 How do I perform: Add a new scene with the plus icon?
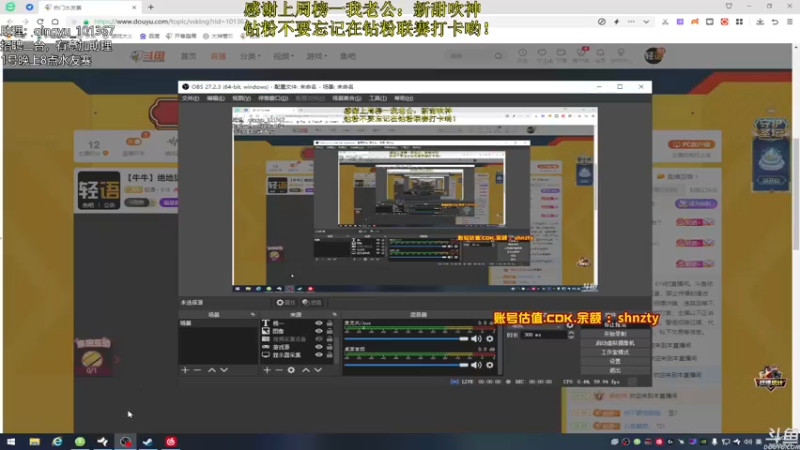coord(185,370)
